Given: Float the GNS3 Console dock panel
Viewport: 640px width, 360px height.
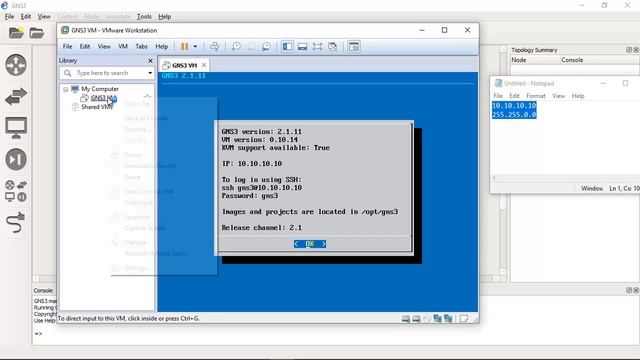Looking at the screenshot, I should 629,290.
